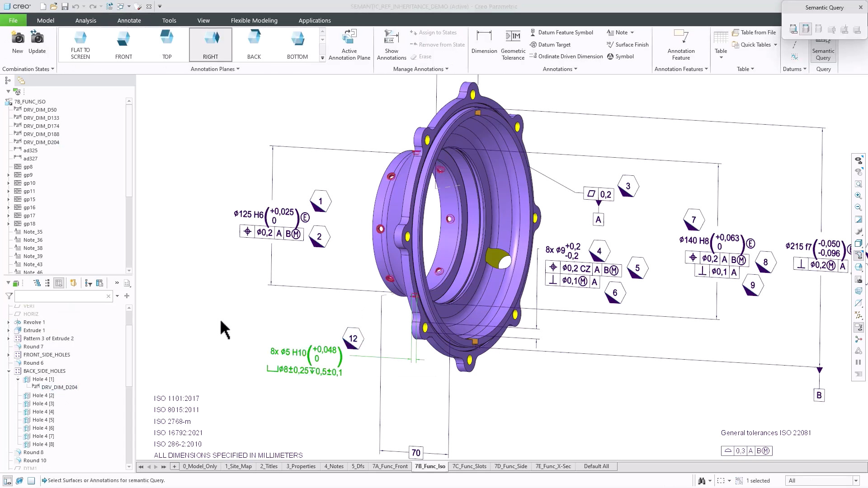Click the selection filter All combo box

pyautogui.click(x=822, y=481)
